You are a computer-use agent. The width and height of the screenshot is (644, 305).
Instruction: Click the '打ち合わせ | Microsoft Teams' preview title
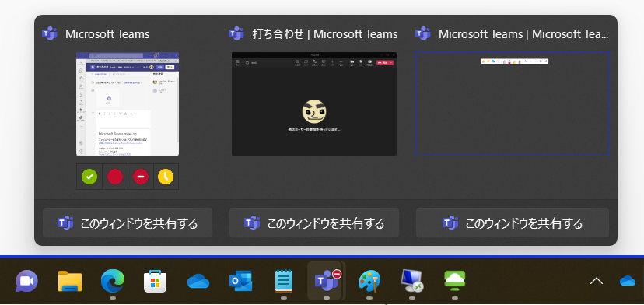325,34
